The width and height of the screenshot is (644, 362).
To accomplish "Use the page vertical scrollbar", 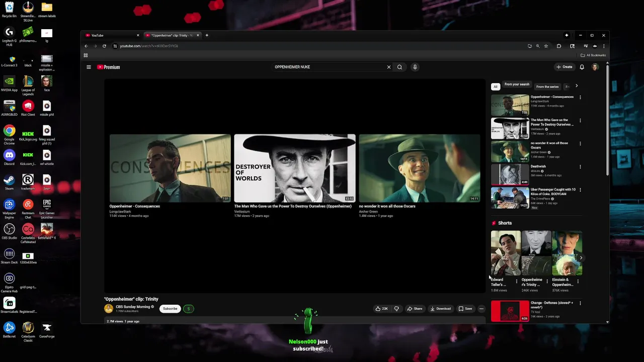I will (x=607, y=121).
